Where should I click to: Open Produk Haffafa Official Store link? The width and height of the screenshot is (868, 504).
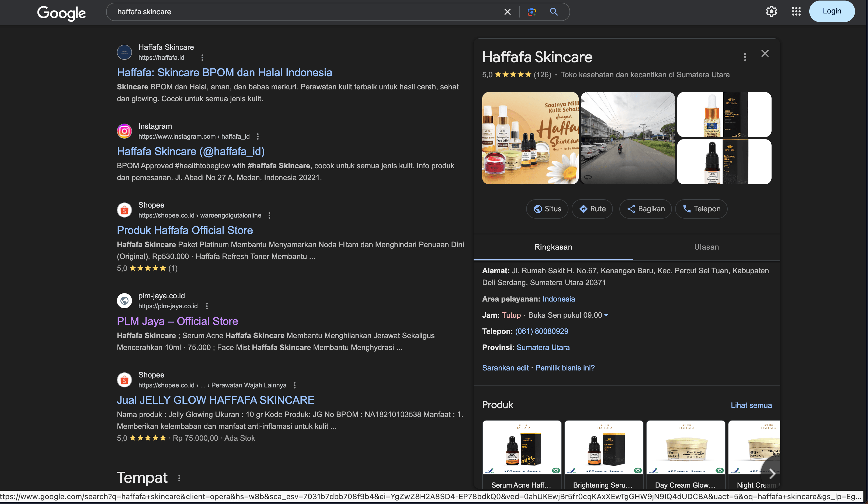(185, 230)
